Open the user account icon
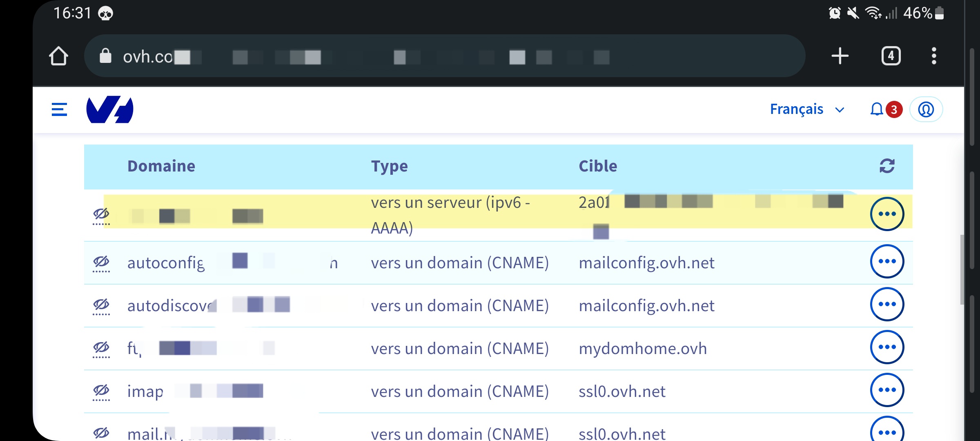The width and height of the screenshot is (980, 441). 926,109
